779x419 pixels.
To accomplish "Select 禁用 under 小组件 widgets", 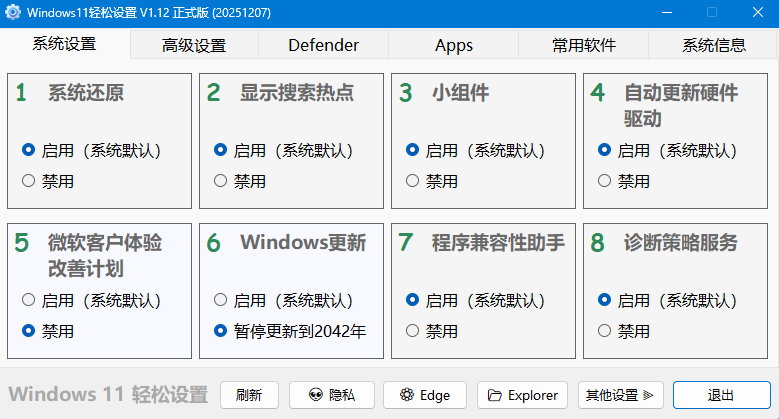I will (413, 181).
